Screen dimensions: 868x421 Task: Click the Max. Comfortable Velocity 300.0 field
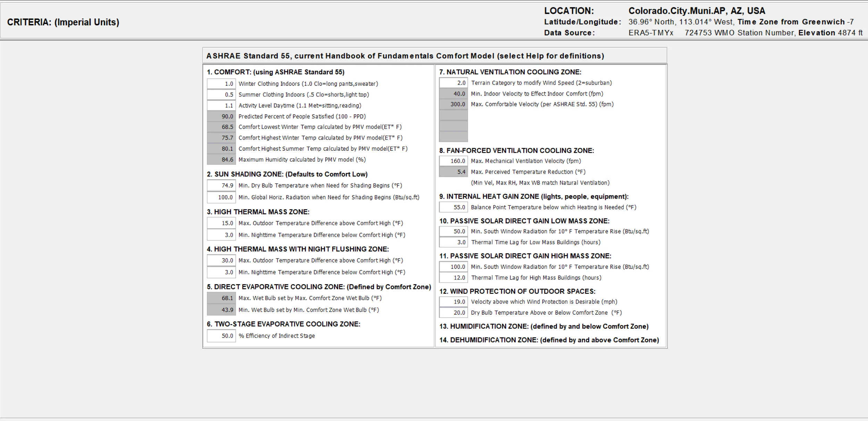click(x=453, y=104)
